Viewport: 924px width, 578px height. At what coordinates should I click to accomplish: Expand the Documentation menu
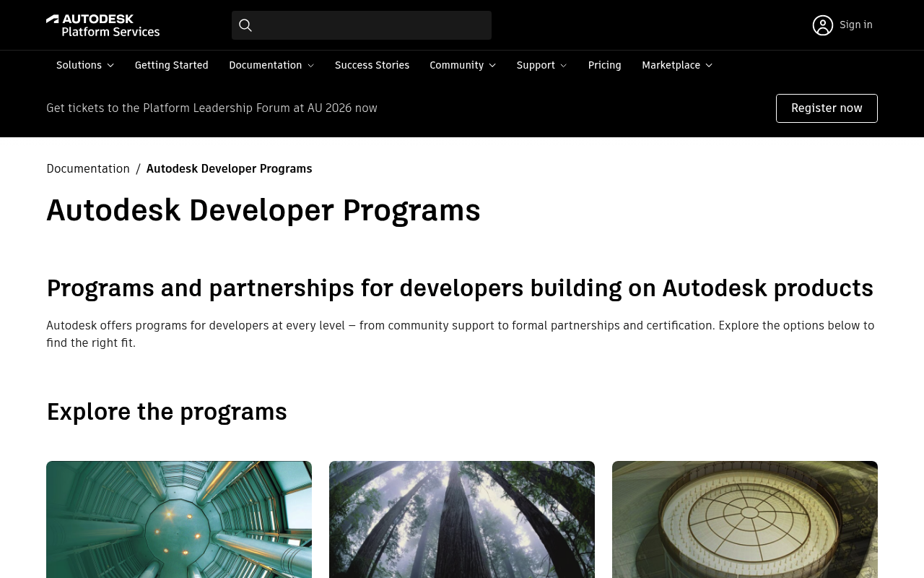pyautogui.click(x=271, y=65)
